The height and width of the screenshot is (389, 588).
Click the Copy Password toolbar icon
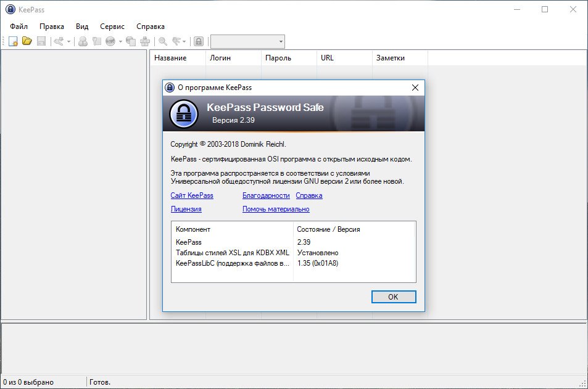click(97, 41)
